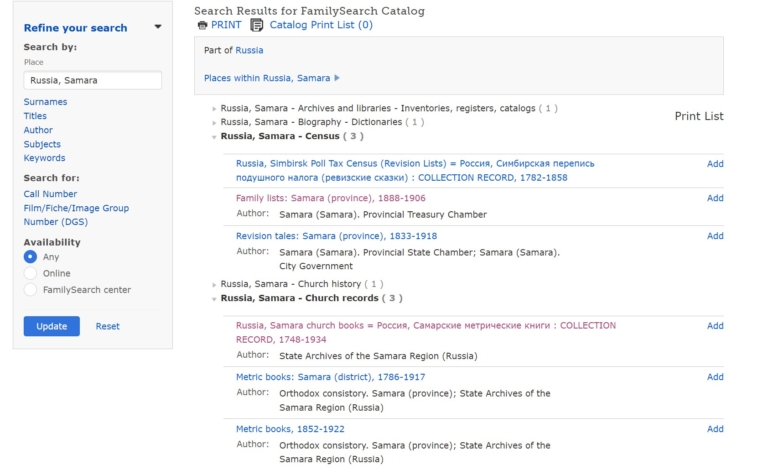768x470 pixels.
Task: Open Russia, Simbirsk Poll Tax Census record
Action: tap(415, 170)
